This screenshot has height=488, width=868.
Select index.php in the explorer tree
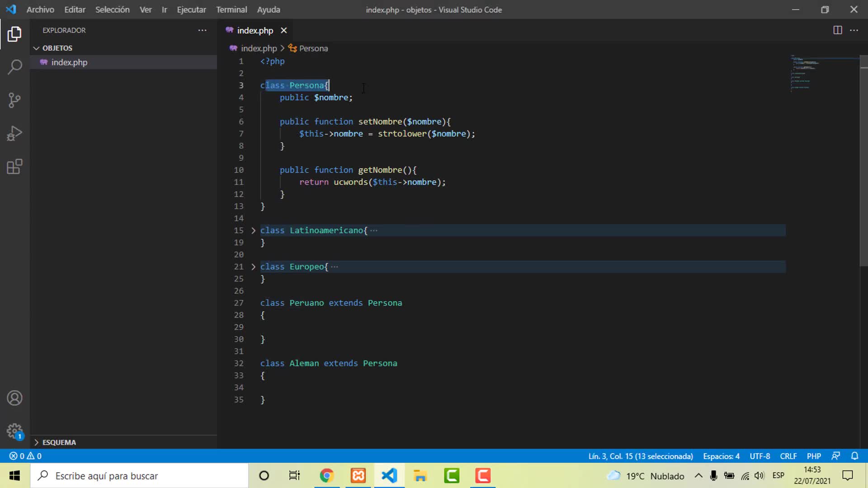click(123, 62)
